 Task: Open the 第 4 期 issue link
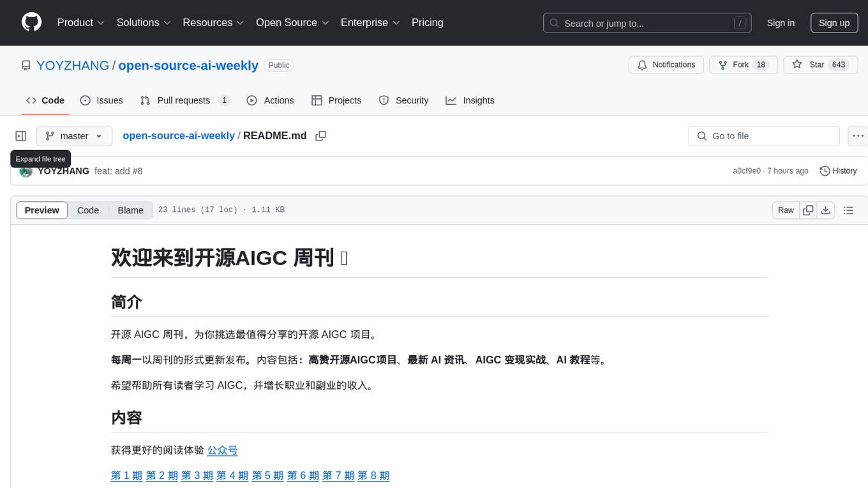pyautogui.click(x=232, y=475)
